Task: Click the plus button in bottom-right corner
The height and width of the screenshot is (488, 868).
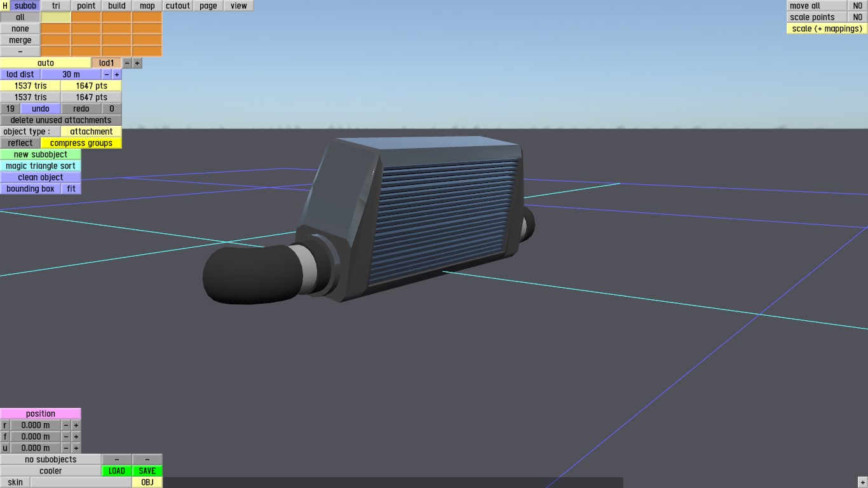Action: [x=863, y=482]
